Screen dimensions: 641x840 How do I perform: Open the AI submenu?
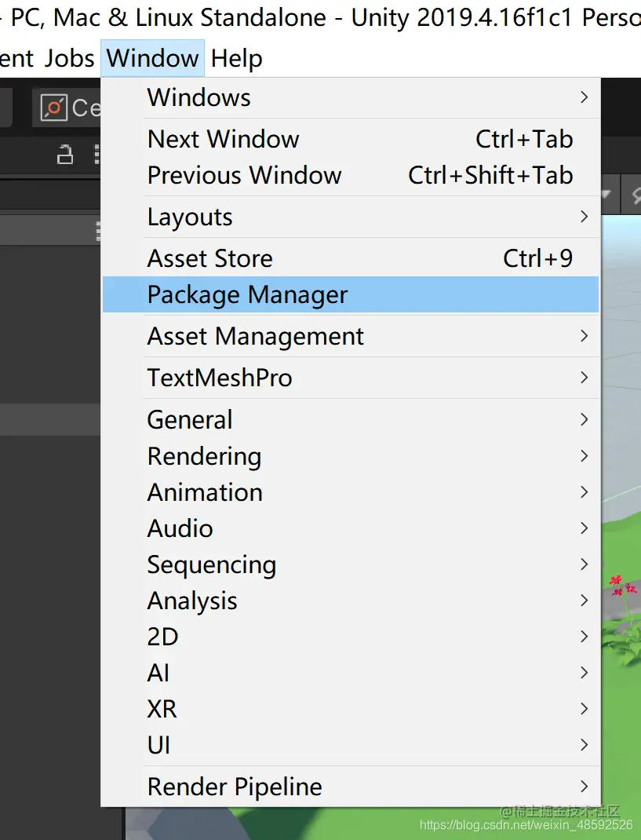pyautogui.click(x=351, y=672)
